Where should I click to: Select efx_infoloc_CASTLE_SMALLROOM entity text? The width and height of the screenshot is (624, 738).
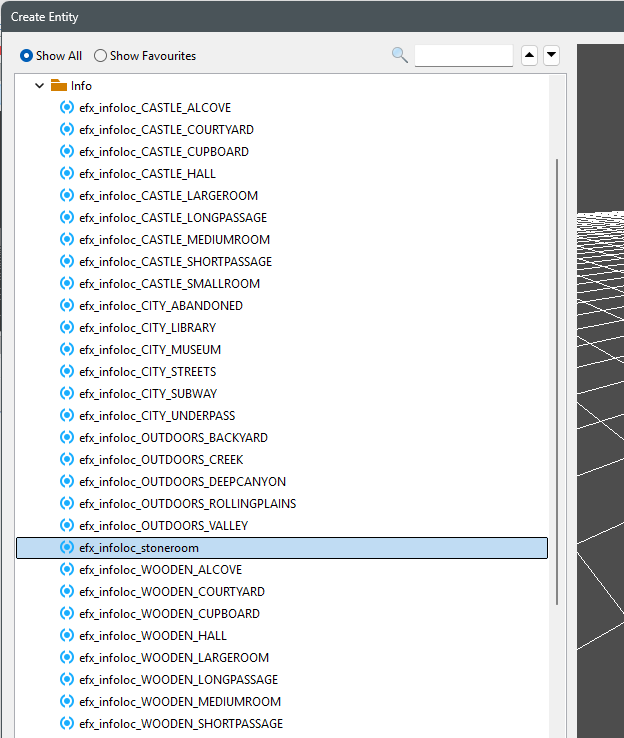pos(170,284)
